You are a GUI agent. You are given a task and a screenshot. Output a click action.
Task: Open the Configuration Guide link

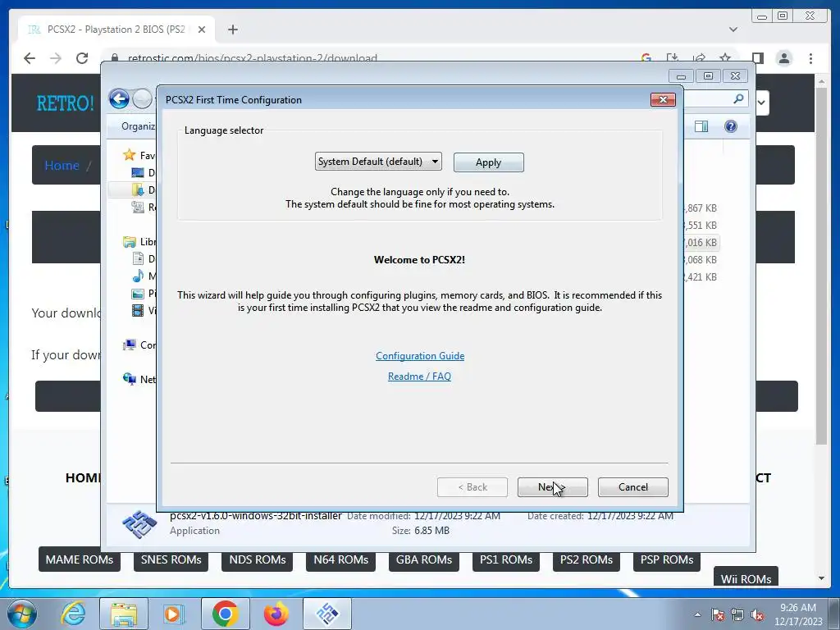[x=419, y=356]
